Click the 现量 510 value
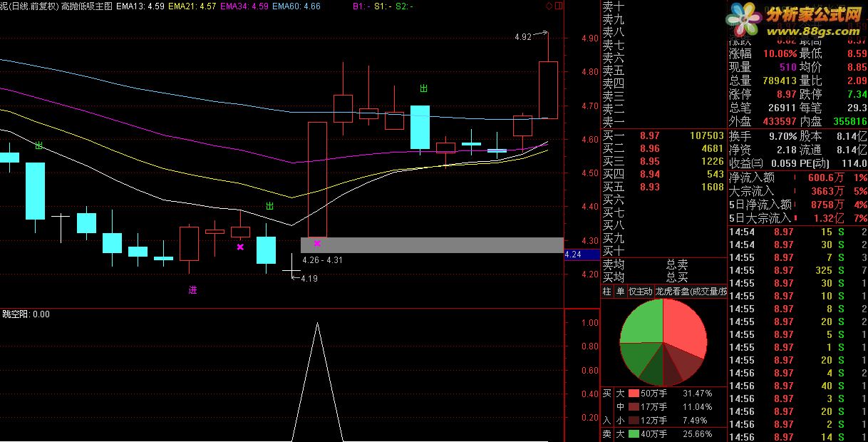This screenshot has width=868, height=442. [x=787, y=67]
